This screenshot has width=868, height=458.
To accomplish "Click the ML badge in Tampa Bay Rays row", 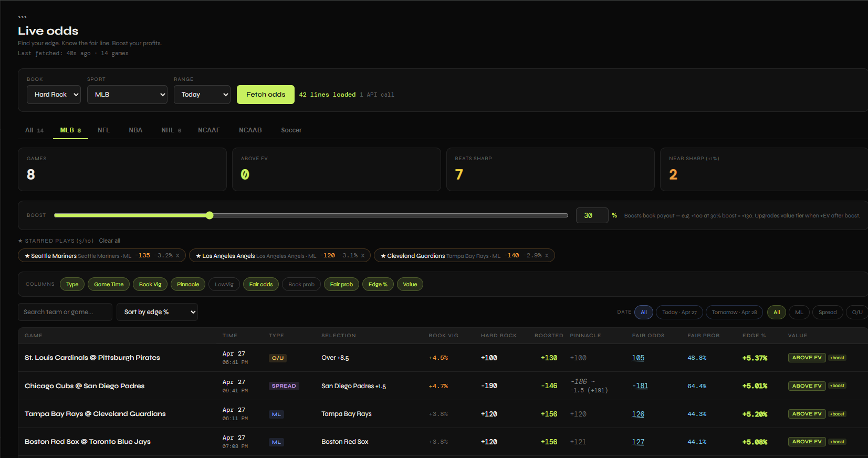I will click(x=276, y=414).
